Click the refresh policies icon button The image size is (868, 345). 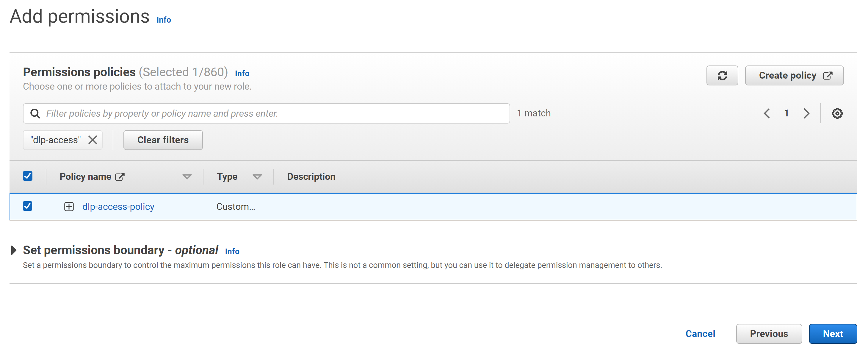(722, 76)
